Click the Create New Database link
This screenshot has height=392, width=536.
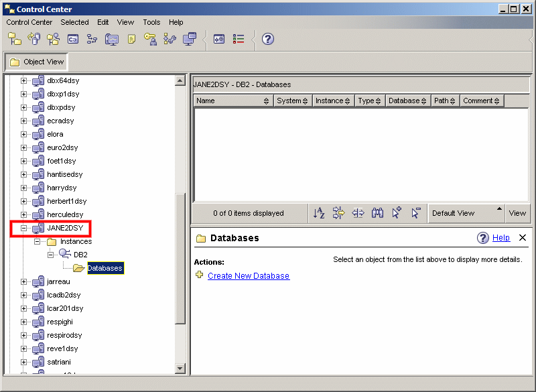click(249, 276)
